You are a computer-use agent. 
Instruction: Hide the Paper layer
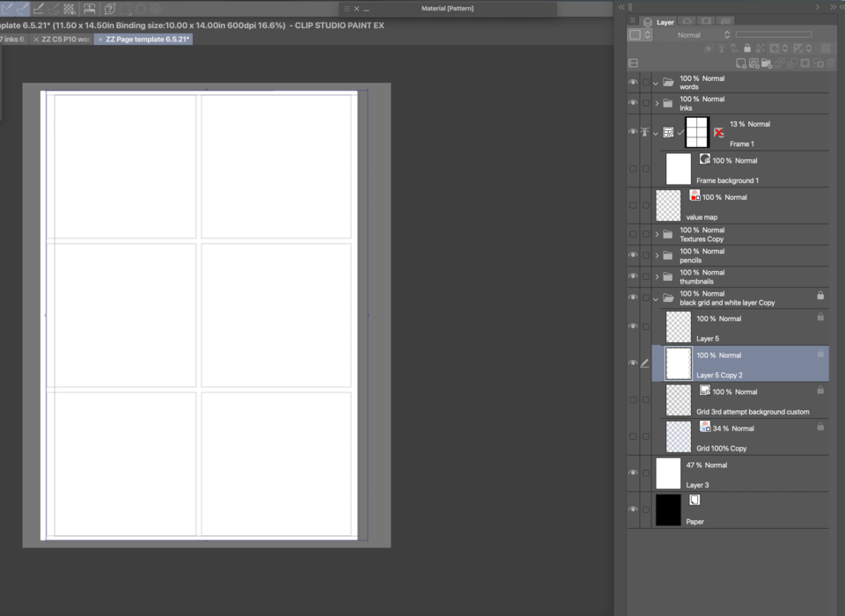[x=633, y=510]
